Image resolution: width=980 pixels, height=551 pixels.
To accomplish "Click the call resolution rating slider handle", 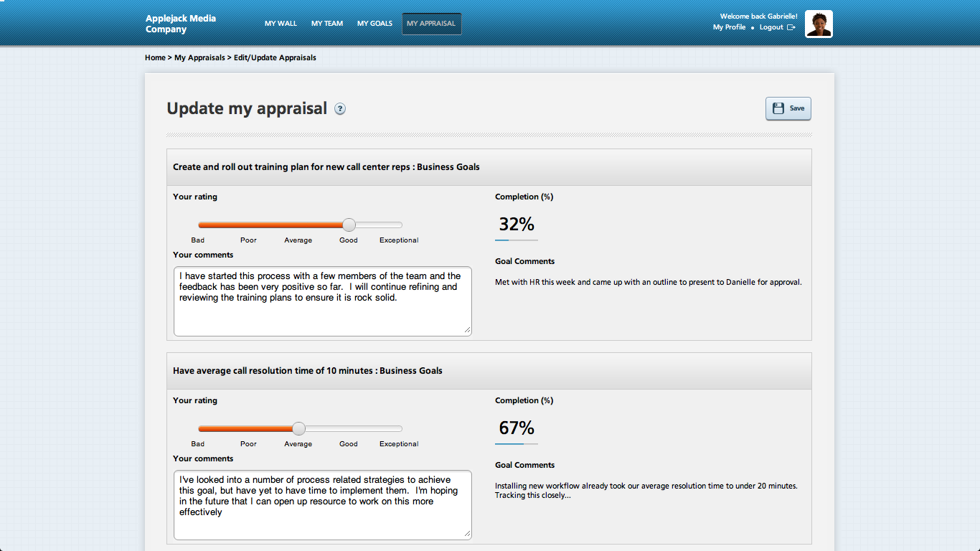I will coord(298,428).
